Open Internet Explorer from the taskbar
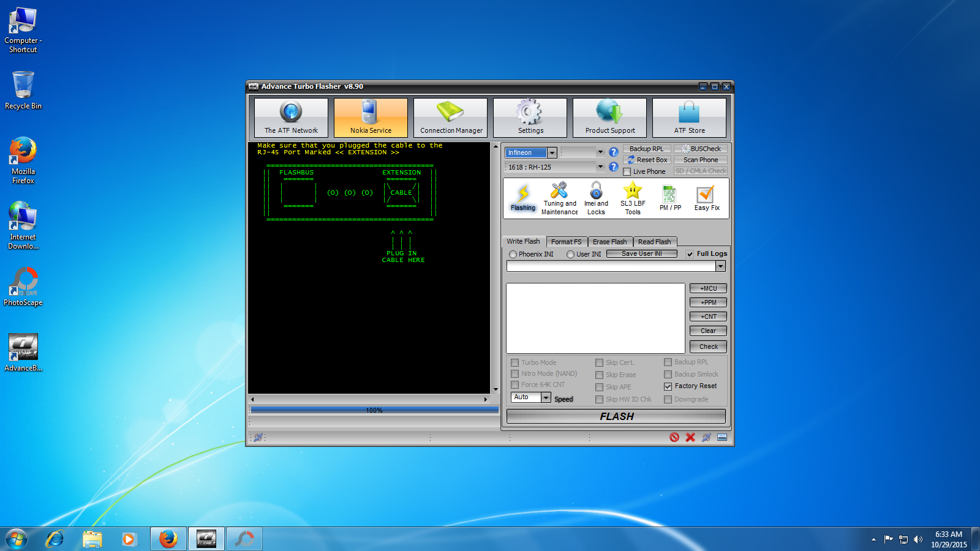 55,539
